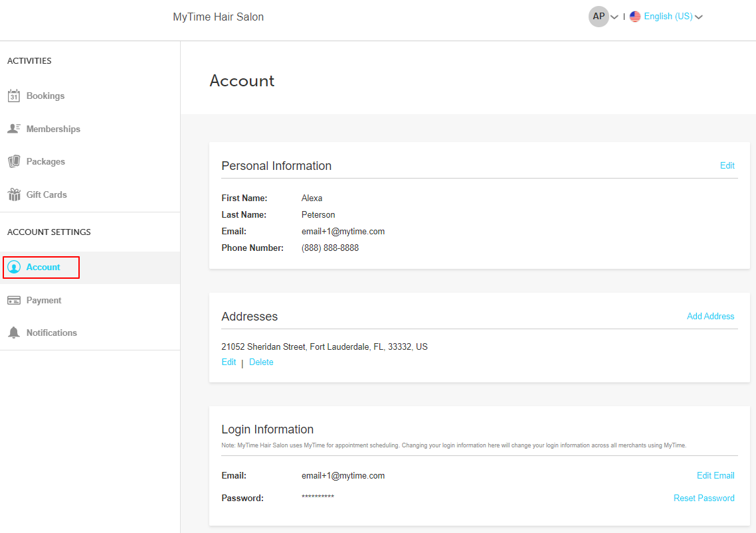Image resolution: width=756 pixels, height=533 pixels.
Task: Edit the Sheridan Street address
Action: pos(229,362)
